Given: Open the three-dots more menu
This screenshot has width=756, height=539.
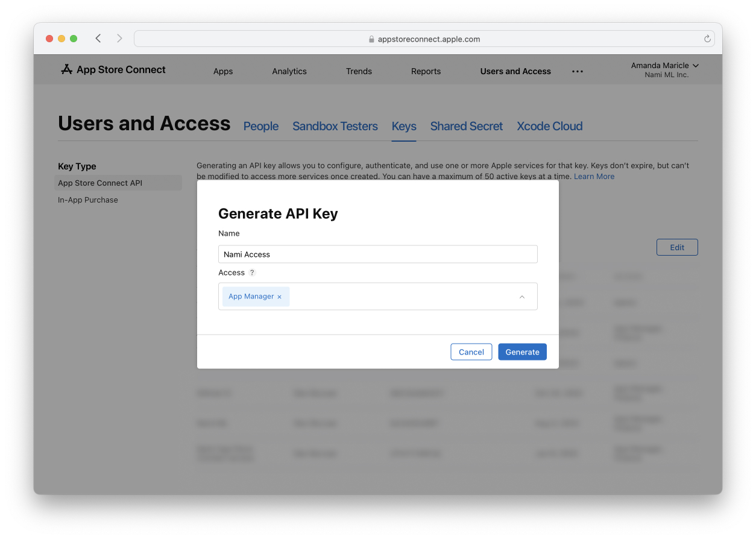Looking at the screenshot, I should (578, 71).
